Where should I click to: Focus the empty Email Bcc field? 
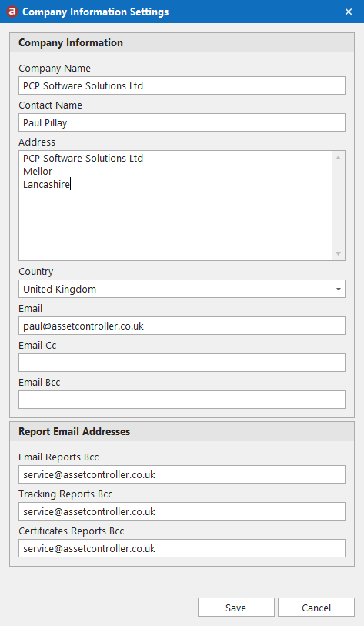(182, 400)
